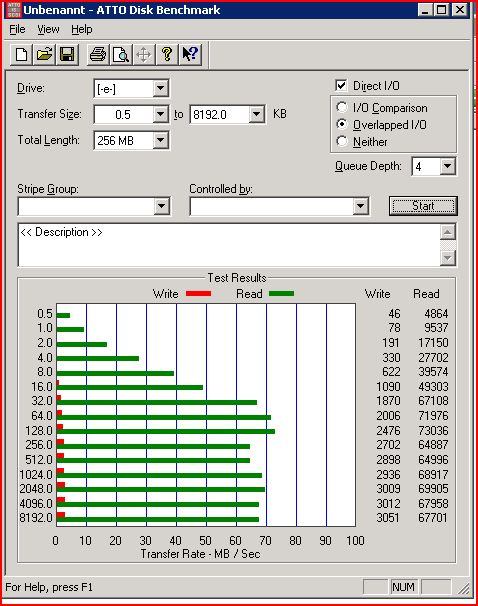Click the read value 4864
Viewport: 478px width, 606px height.
tap(436, 313)
